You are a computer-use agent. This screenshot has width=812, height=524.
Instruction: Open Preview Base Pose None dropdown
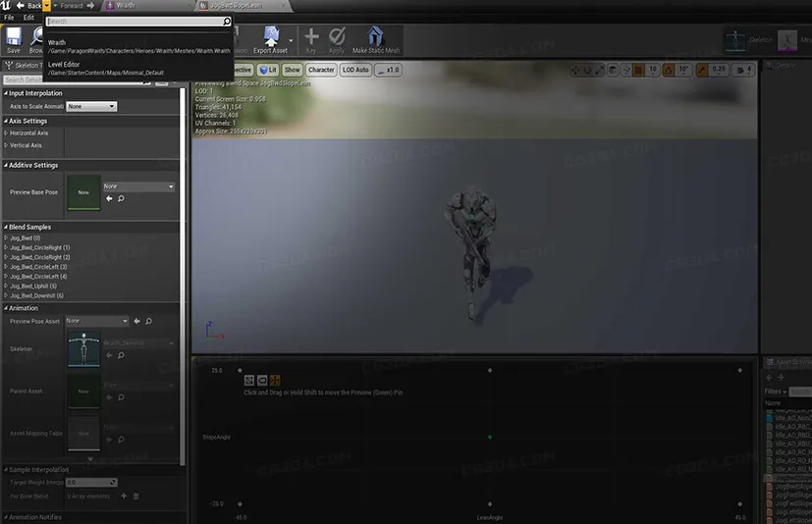pos(138,186)
